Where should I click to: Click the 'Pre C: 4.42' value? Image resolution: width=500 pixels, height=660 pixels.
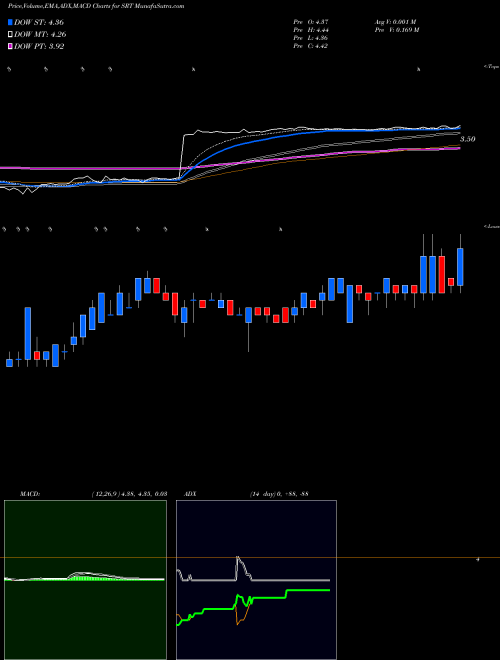click(x=311, y=46)
